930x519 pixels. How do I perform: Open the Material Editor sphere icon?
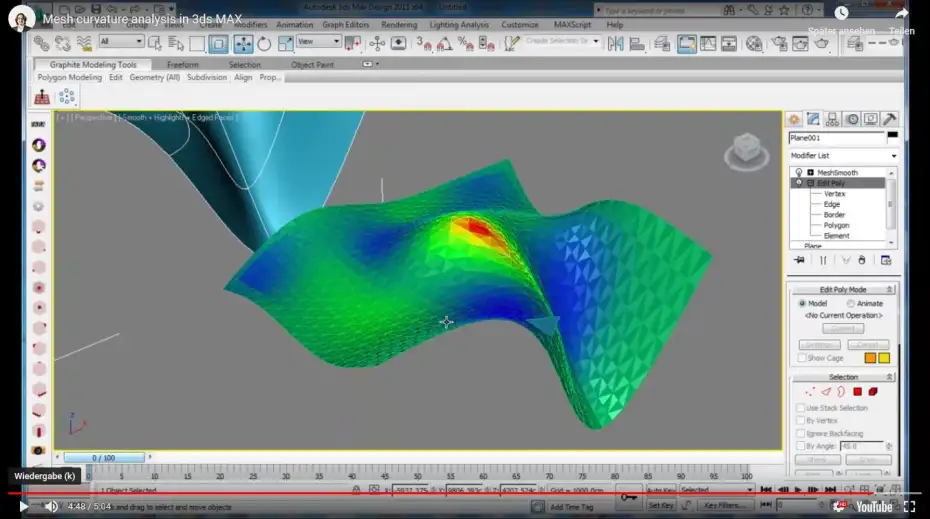(x=754, y=44)
